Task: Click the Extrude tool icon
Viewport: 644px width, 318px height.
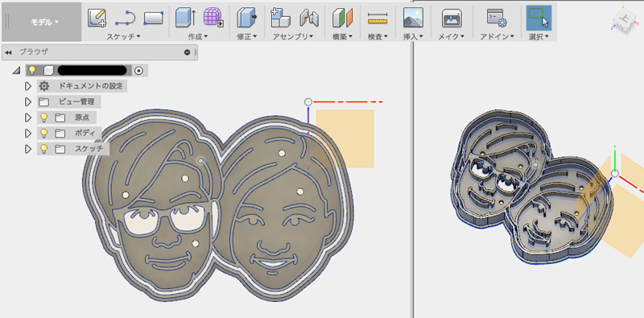Action: 186,18
